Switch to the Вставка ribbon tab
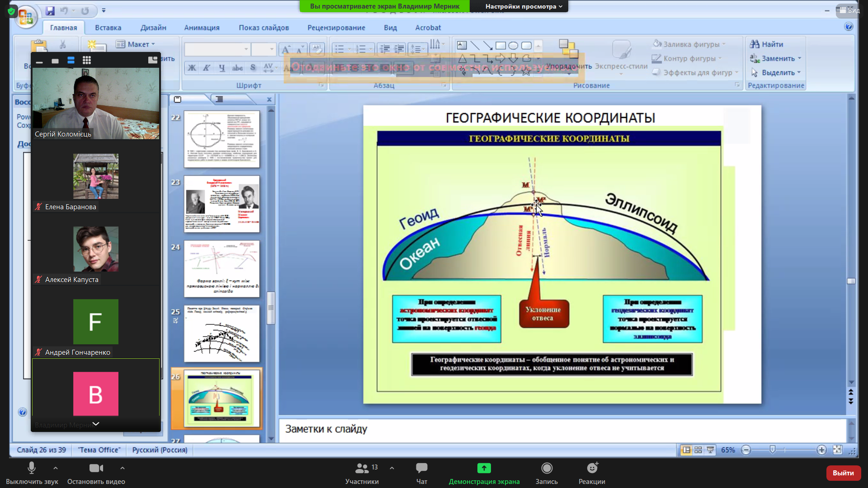The image size is (868, 488). (108, 28)
